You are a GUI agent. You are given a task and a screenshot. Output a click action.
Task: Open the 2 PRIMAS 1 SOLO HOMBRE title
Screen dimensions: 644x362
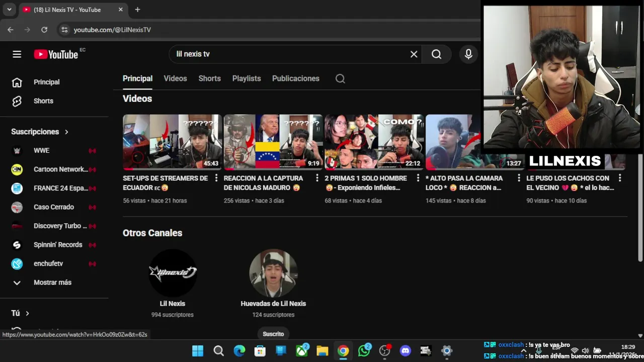(x=366, y=183)
